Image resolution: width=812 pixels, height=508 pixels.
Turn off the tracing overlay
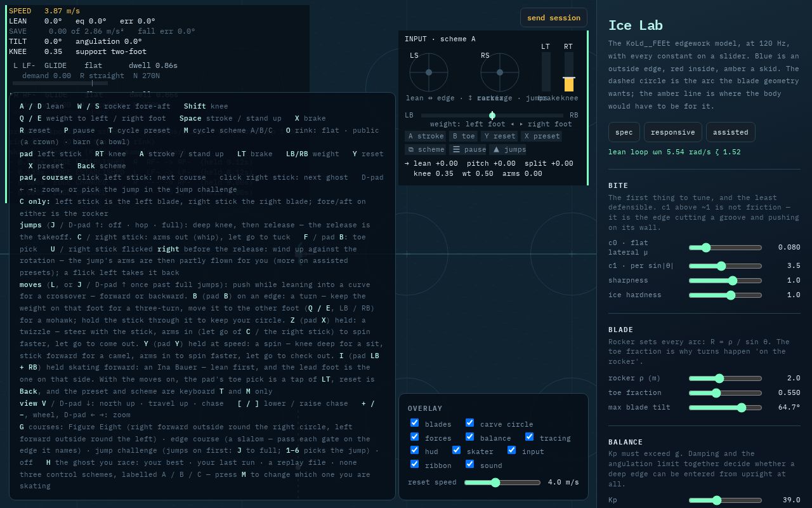click(x=530, y=437)
